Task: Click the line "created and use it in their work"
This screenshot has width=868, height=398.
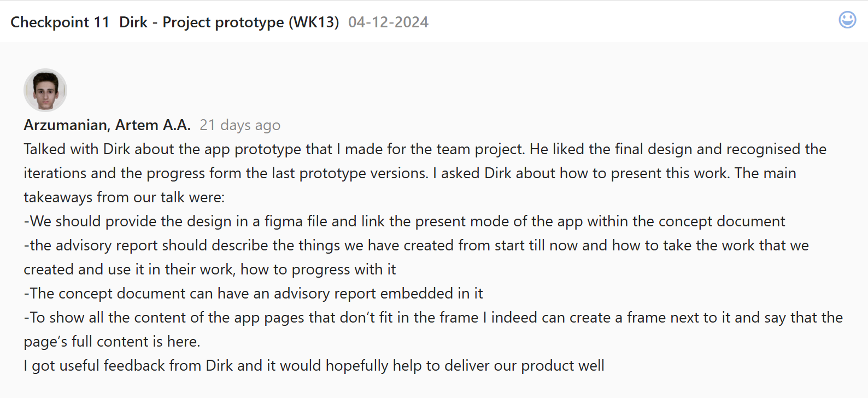Action: 209,270
